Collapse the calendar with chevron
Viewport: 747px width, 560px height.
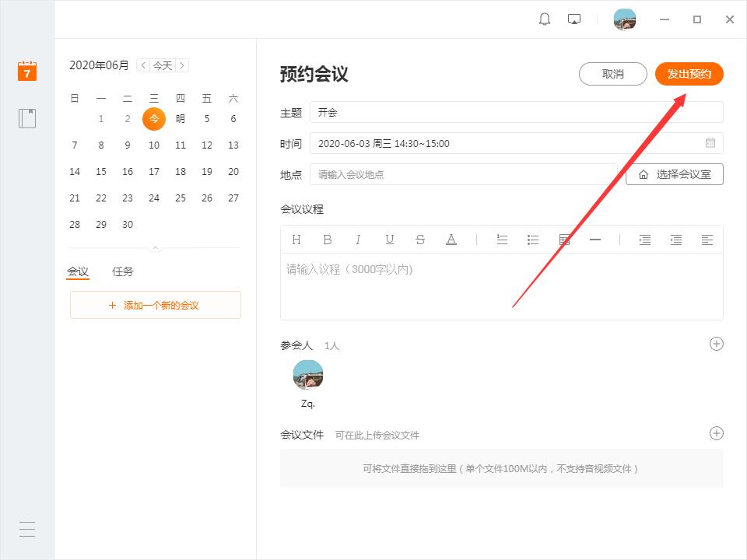(156, 248)
